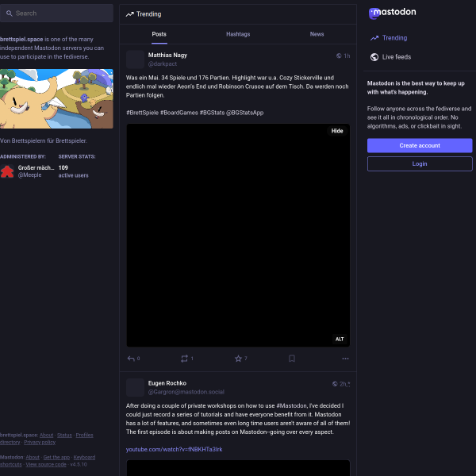Open the Keyboard shortcuts link
This screenshot has width=476, height=476.
point(84,458)
